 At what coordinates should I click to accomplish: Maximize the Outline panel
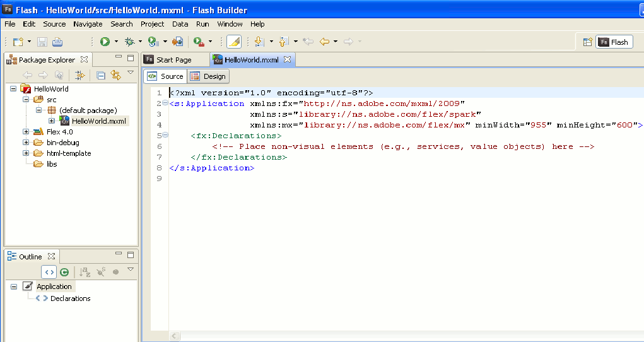pyautogui.click(x=131, y=255)
